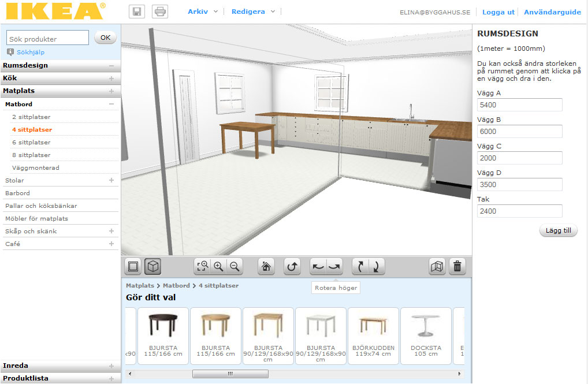The width and height of the screenshot is (588, 384).
Task: Click the print icon
Action: click(160, 12)
